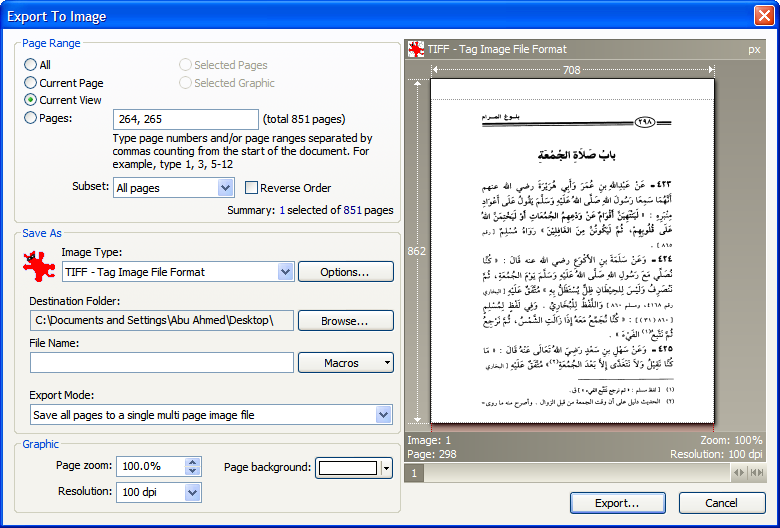
Task: Click the Browse... button
Action: pyautogui.click(x=345, y=321)
